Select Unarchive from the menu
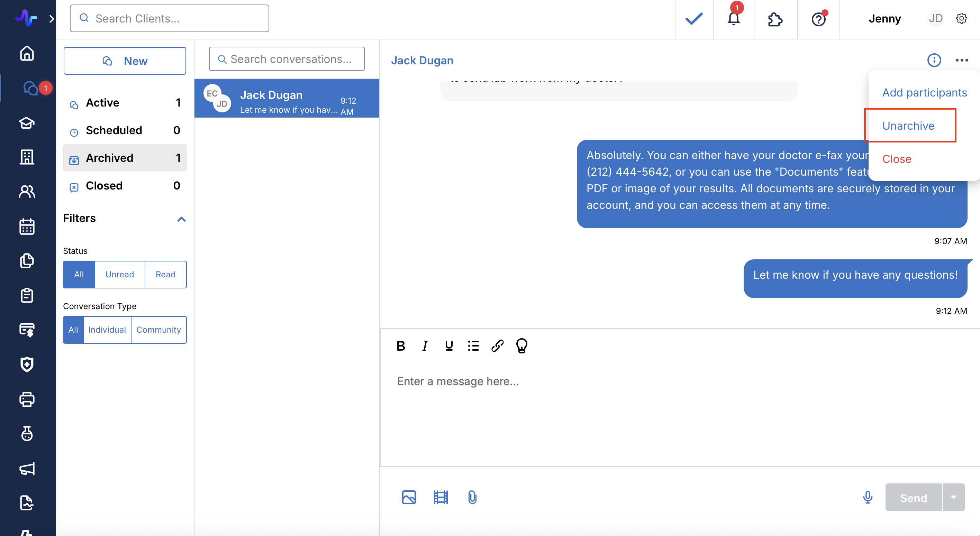Screen dimensions: 980x536 click(x=908, y=126)
